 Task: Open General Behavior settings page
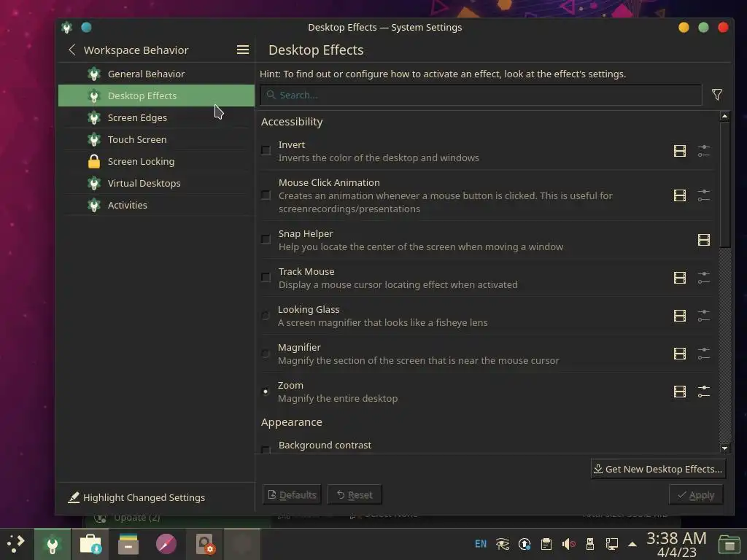point(156,74)
